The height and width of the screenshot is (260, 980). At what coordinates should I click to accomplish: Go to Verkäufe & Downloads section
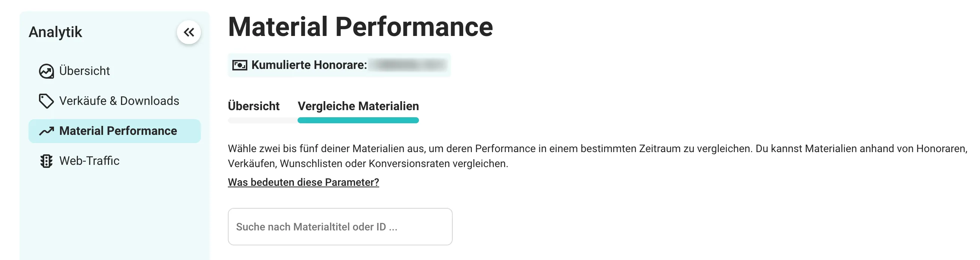tap(119, 101)
